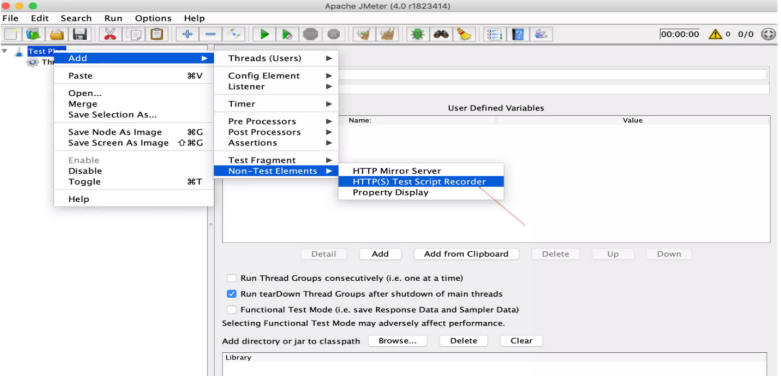Screen dimensions: 781x376
Task: Expand the Post Processors submenu
Action: [276, 132]
